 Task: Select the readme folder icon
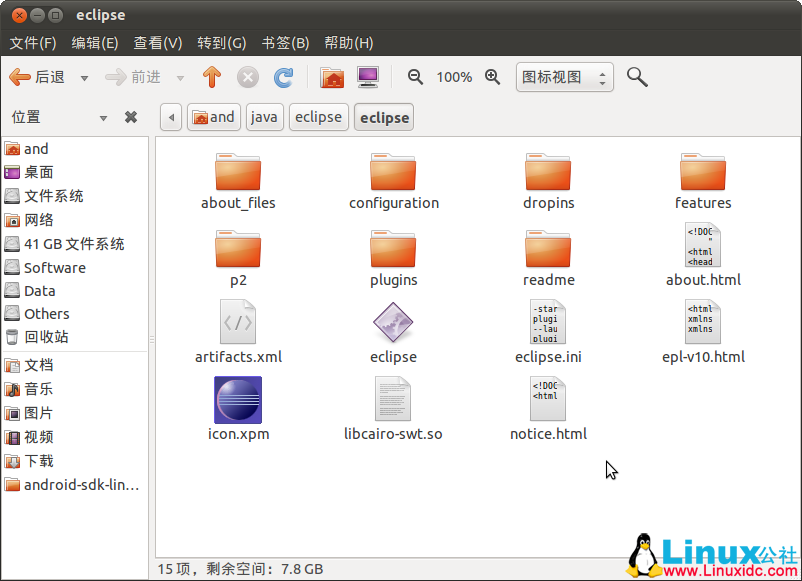548,249
